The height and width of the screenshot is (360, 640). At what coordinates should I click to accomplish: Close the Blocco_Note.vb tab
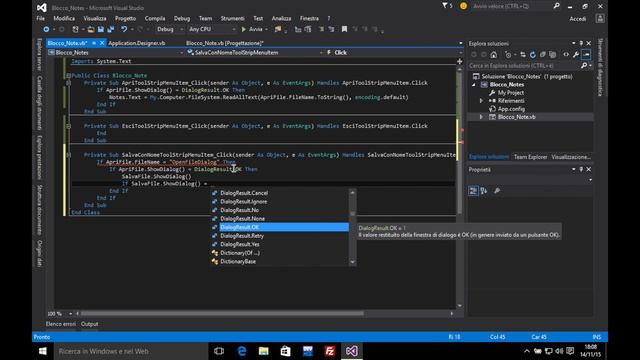[x=102, y=43]
